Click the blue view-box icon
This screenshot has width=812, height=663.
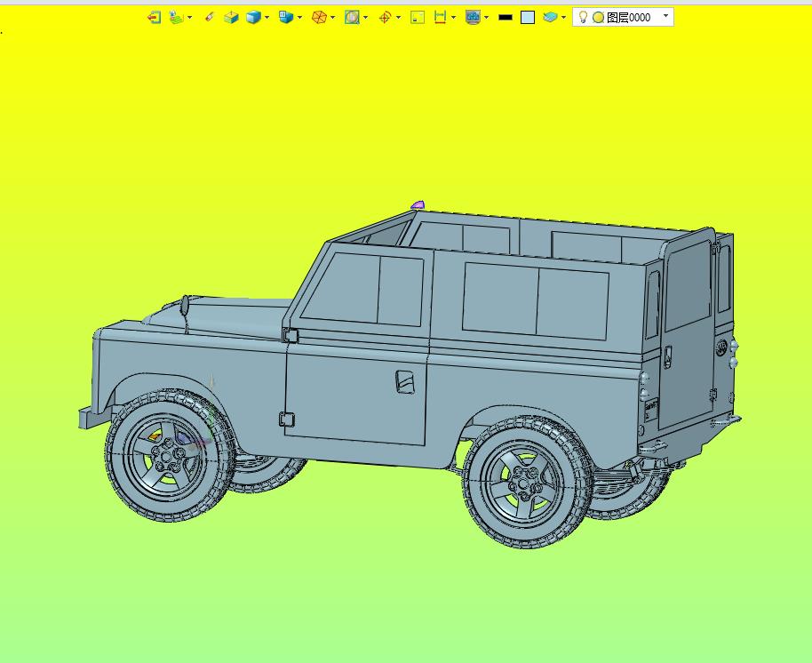286,18
